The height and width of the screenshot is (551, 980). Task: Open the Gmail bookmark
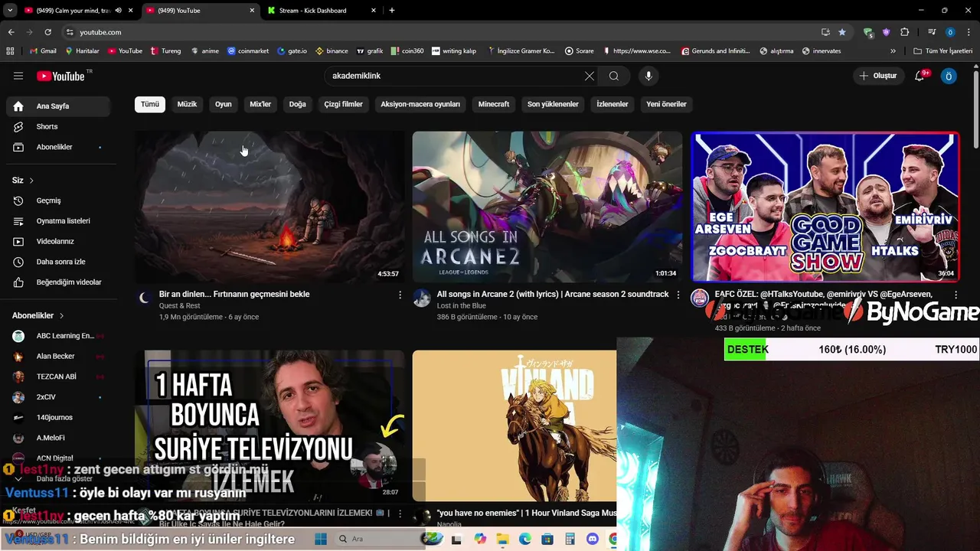click(x=43, y=51)
